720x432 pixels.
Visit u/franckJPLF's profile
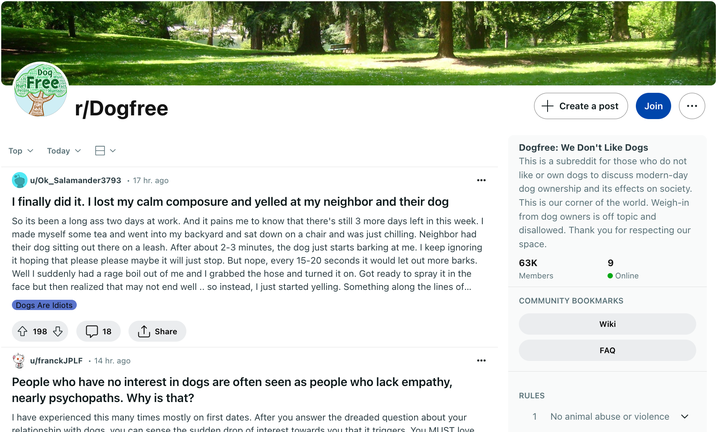pos(58,360)
